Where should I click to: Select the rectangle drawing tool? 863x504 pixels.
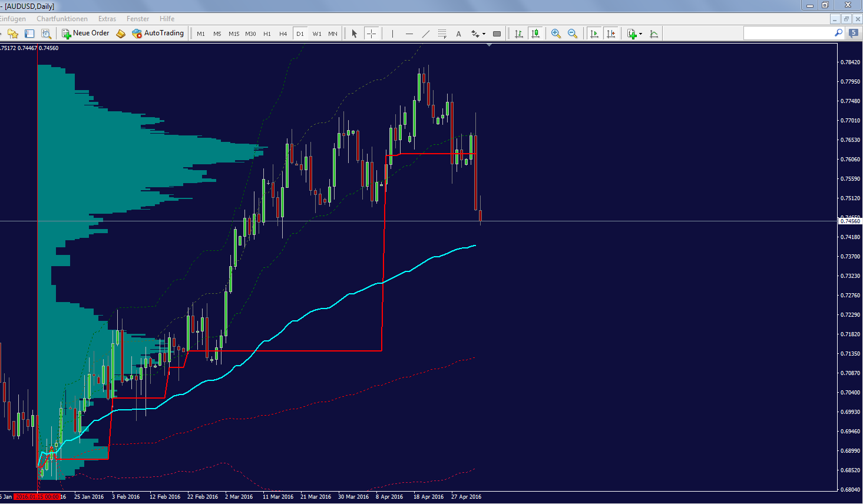coord(497,34)
